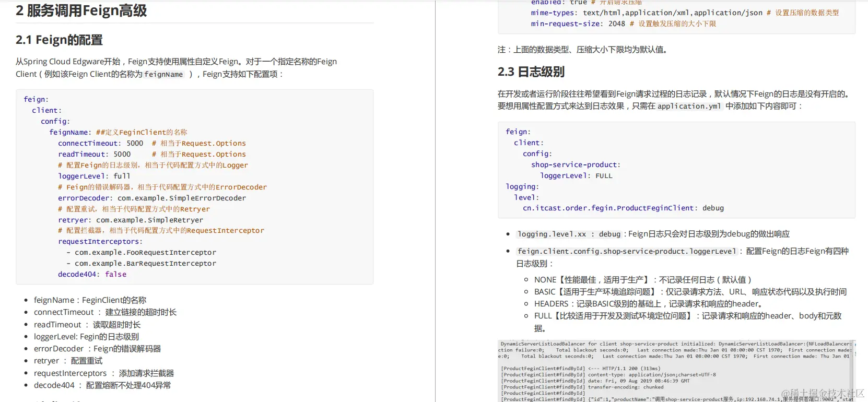
Task: Click bullet 'readTimeout ： 读取超时时长'
Action: coord(87,325)
